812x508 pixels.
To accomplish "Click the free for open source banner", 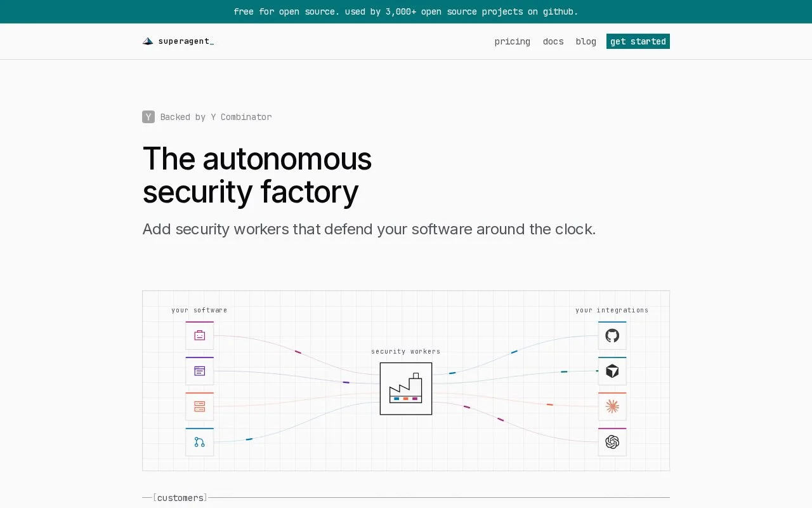I will pyautogui.click(x=406, y=11).
